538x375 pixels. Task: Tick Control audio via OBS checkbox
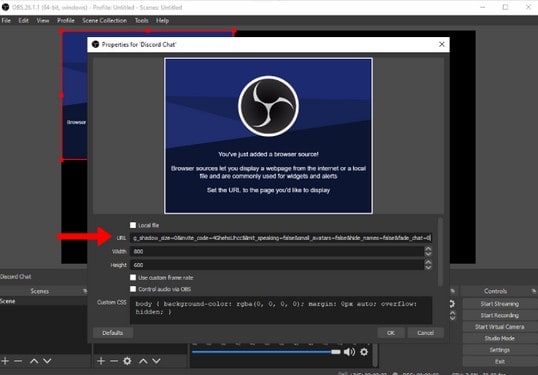[133, 289]
